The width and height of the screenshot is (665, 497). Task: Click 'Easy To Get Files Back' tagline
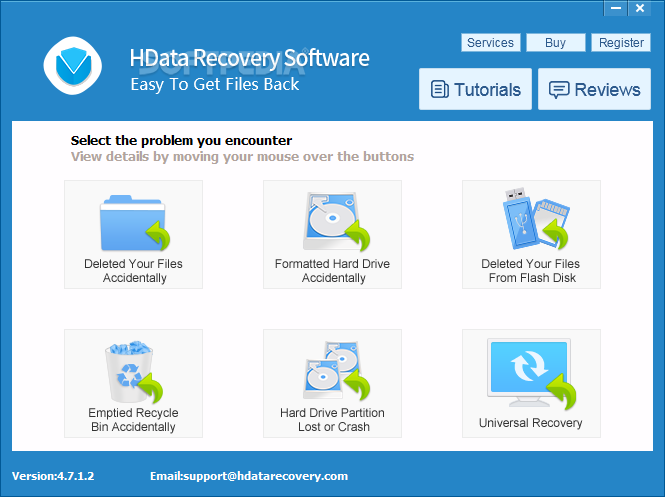coord(215,84)
